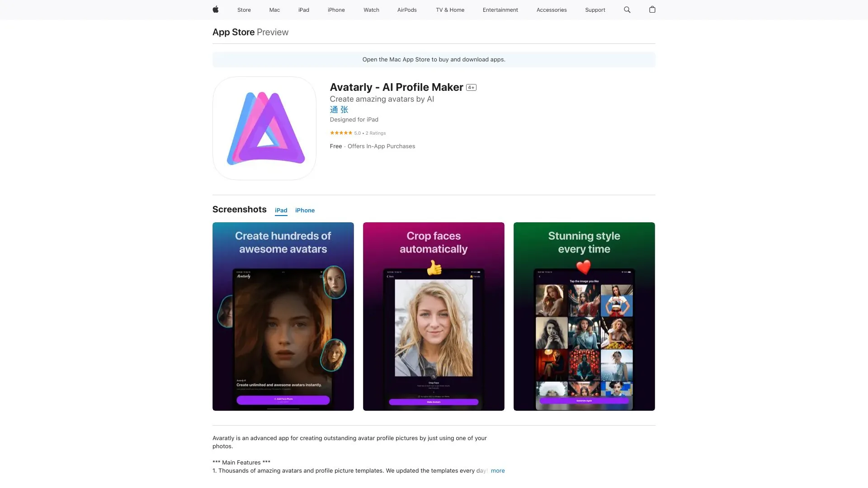868x488 pixels.
Task: Click the Avatarly app icon
Action: coord(264,128)
